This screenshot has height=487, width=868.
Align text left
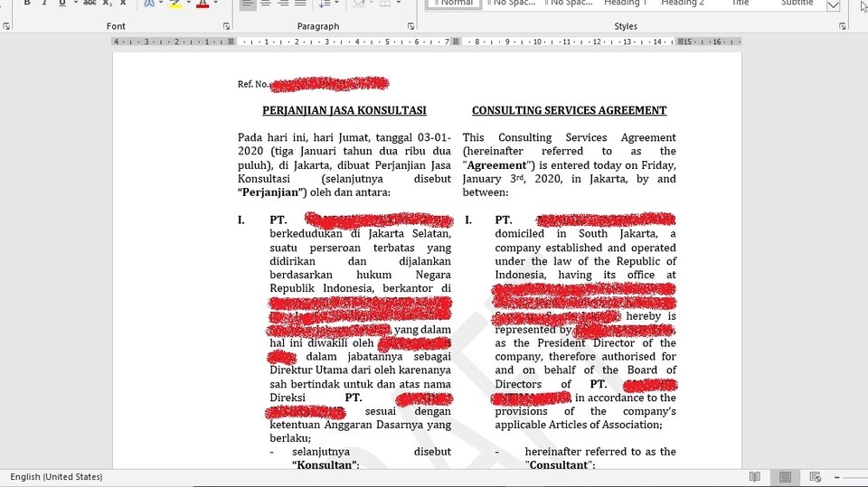pos(248,4)
